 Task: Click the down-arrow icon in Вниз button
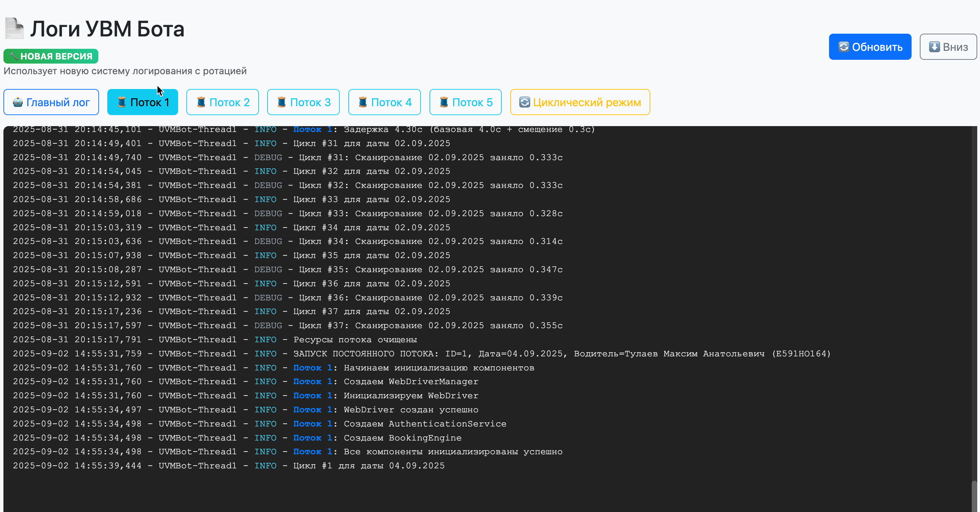click(934, 47)
